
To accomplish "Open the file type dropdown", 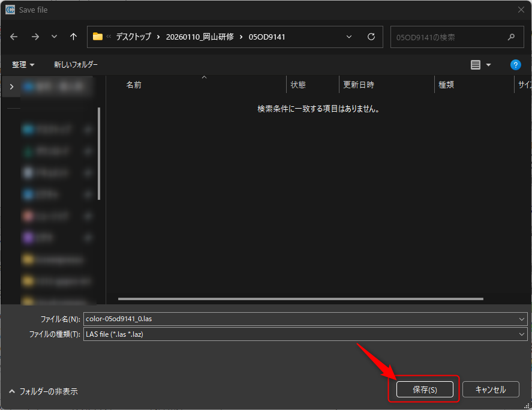I will [522, 334].
